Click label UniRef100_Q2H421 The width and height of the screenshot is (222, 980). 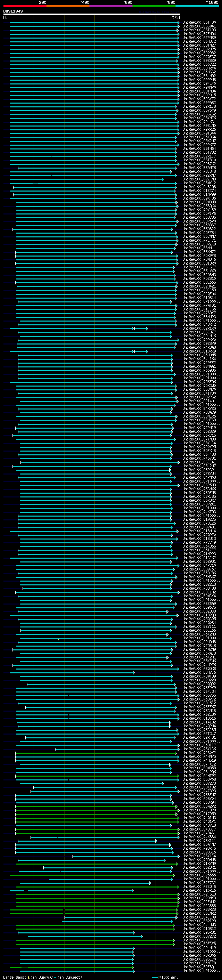199,286
